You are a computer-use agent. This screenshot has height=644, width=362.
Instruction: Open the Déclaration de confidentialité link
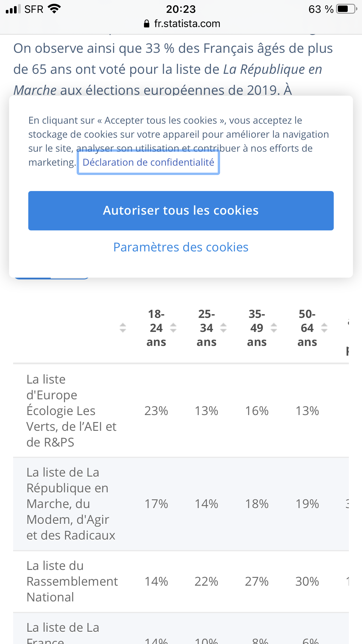[148, 162]
